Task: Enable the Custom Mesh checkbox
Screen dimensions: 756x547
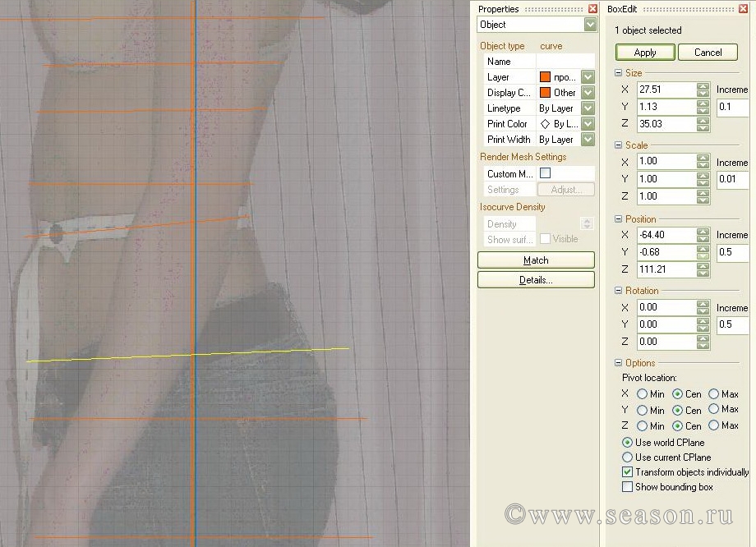Action: pyautogui.click(x=545, y=173)
